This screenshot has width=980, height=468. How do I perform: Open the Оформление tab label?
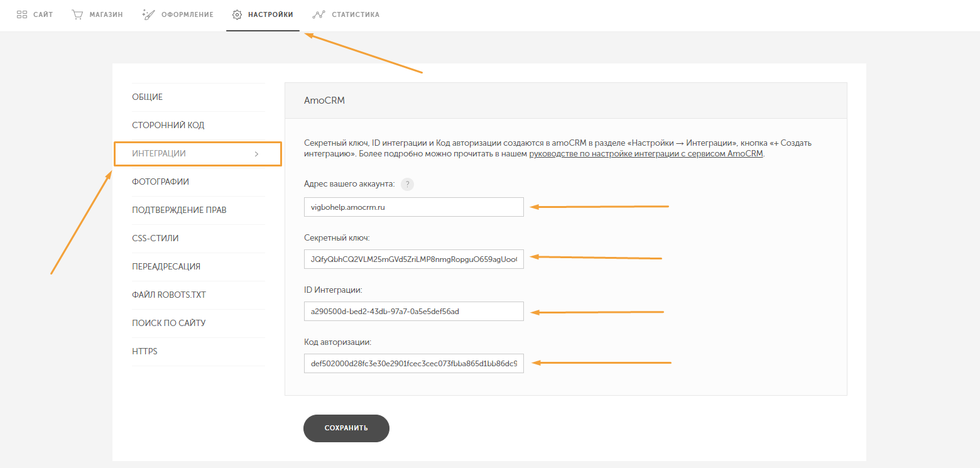click(187, 14)
